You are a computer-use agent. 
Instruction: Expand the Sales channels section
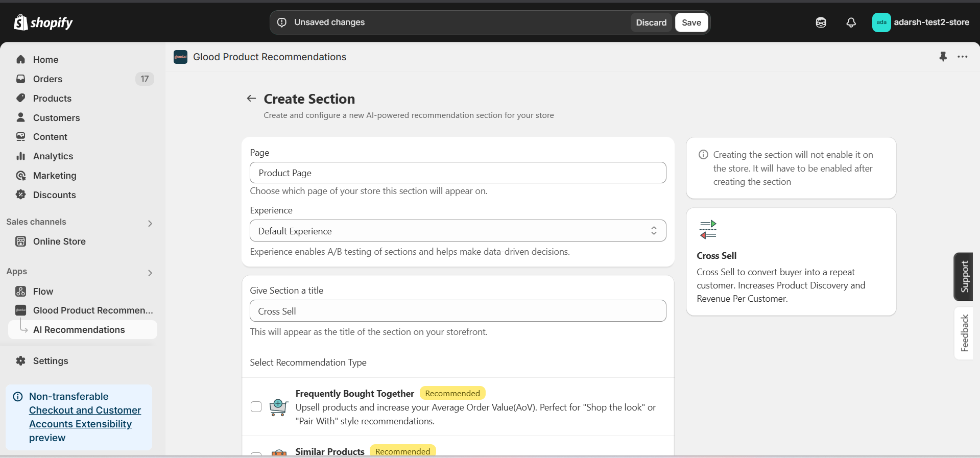pyautogui.click(x=150, y=223)
